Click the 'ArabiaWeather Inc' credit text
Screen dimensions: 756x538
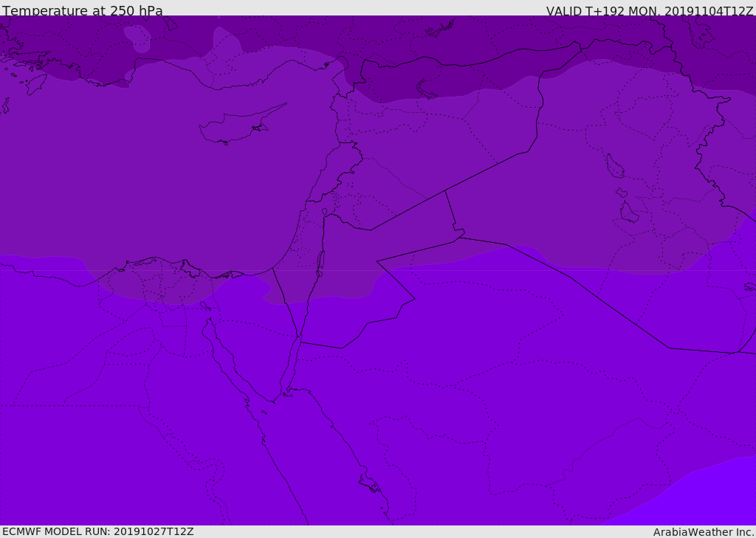pos(704,532)
